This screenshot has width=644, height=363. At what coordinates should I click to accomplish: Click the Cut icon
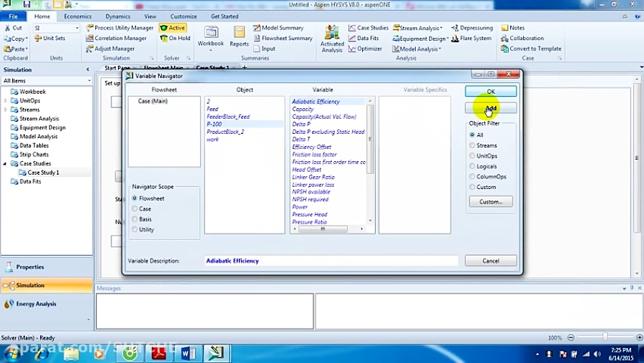pyautogui.click(x=7, y=27)
